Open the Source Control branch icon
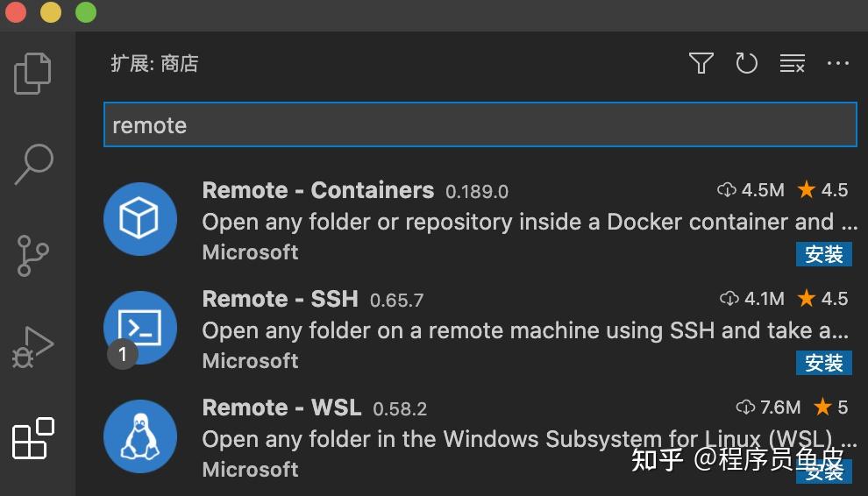Screen dimensions: 868x496 (x=32, y=255)
